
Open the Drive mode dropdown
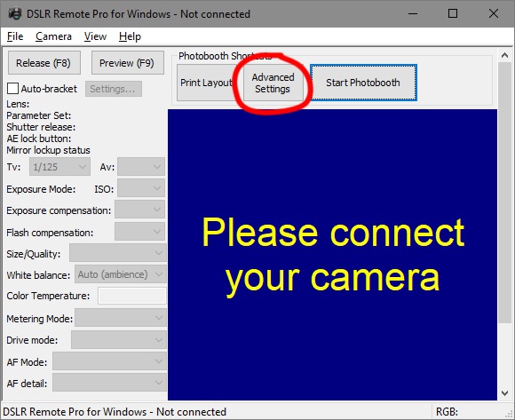119,339
